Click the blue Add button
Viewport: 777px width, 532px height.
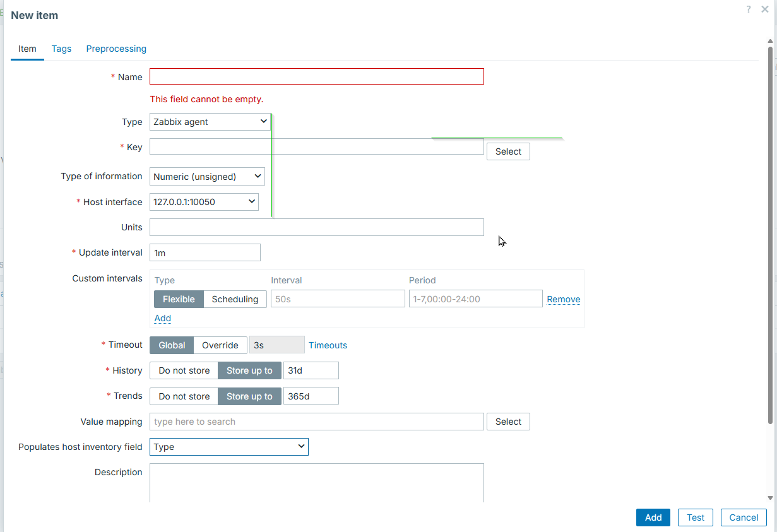click(x=653, y=517)
